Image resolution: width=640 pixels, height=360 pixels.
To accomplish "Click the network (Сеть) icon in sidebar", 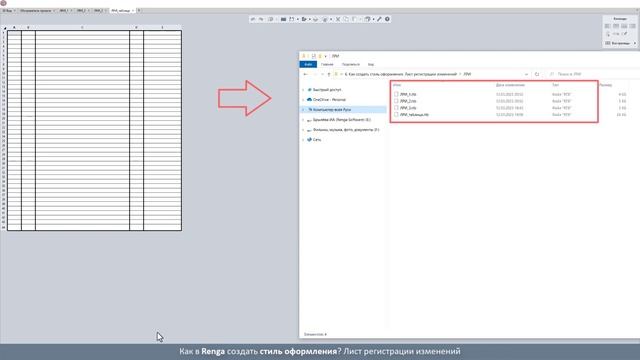I will [x=309, y=140].
